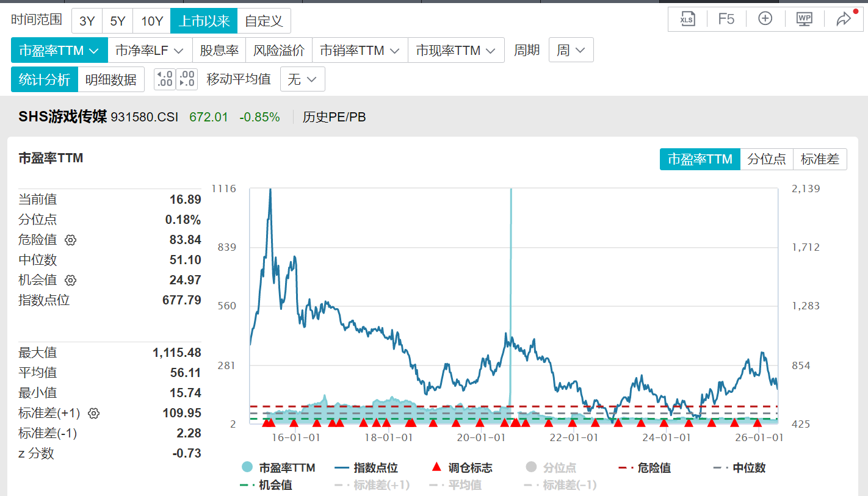Toggle the 市盈率TTM legend series
Viewport: 868px width, 496px height.
(278, 468)
